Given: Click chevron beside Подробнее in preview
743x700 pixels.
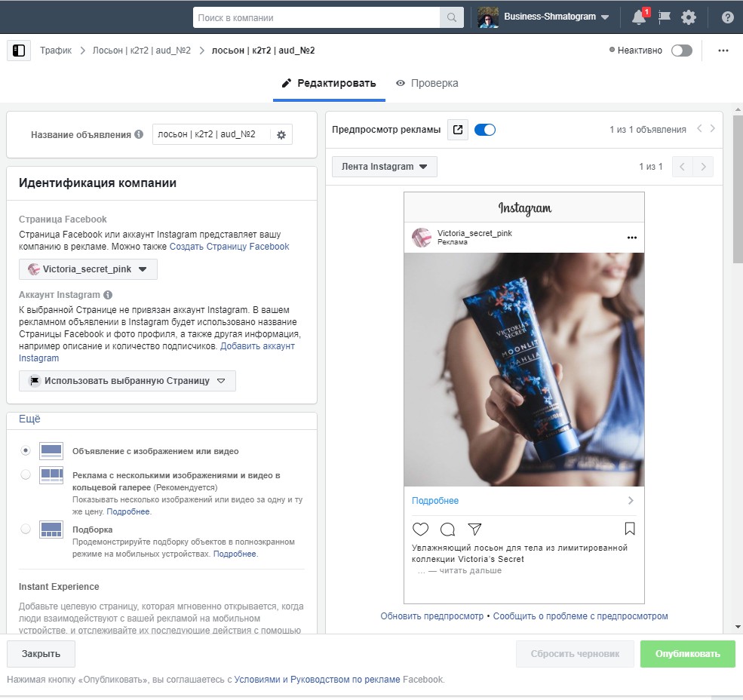Looking at the screenshot, I should pos(630,500).
